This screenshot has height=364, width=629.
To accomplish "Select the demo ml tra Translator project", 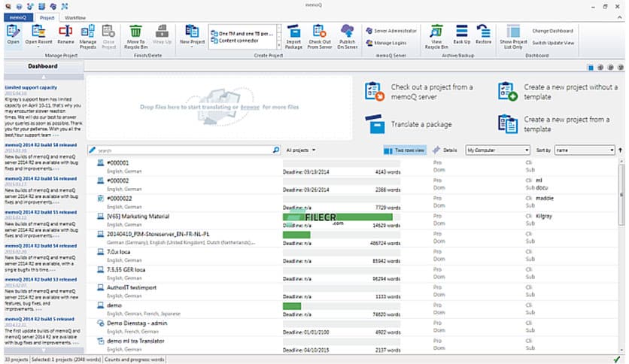I will [353, 344].
